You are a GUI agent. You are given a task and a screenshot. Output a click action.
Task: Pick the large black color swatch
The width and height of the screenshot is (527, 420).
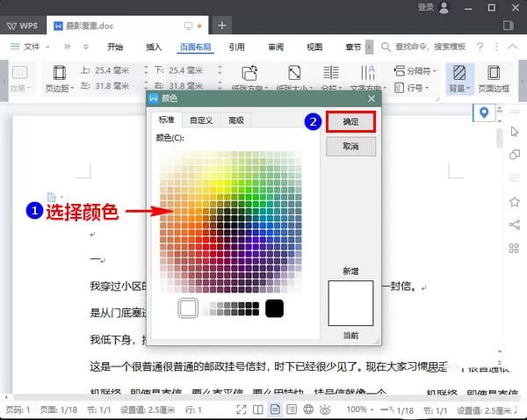point(274,308)
